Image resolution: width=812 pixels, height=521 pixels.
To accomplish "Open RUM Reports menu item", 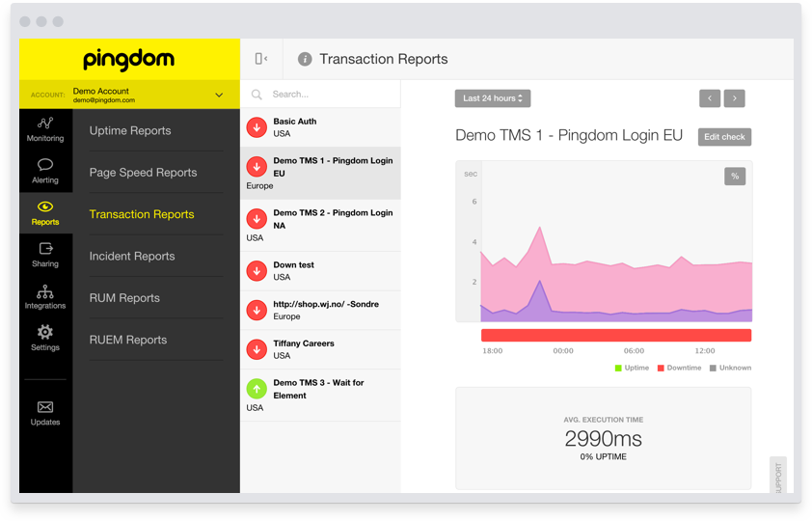I will click(124, 298).
